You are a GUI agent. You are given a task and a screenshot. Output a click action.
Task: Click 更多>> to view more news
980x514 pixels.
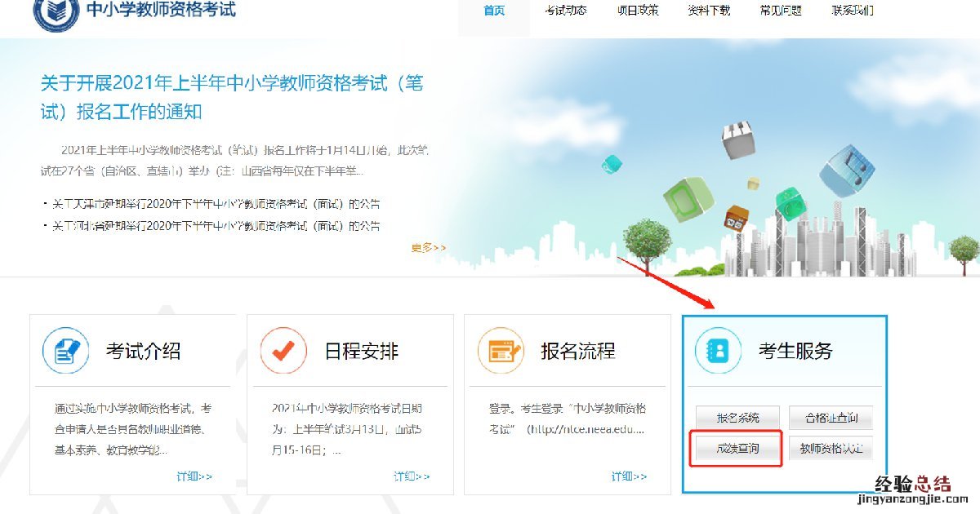pyautogui.click(x=429, y=247)
